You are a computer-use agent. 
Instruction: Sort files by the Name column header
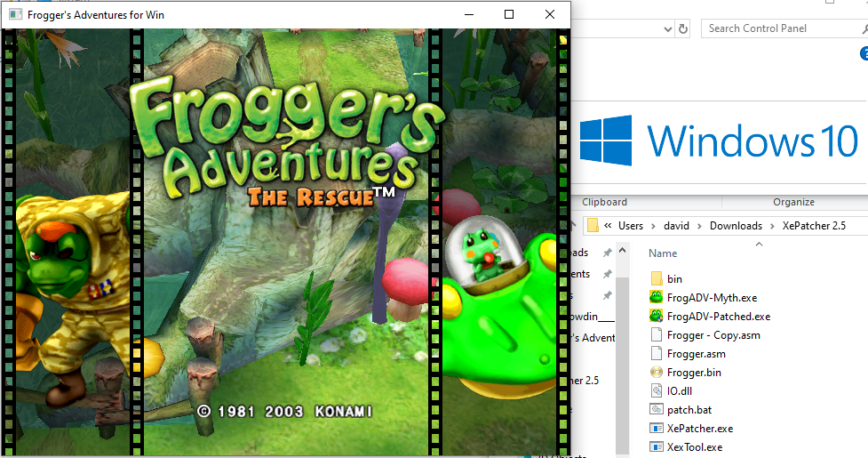663,253
